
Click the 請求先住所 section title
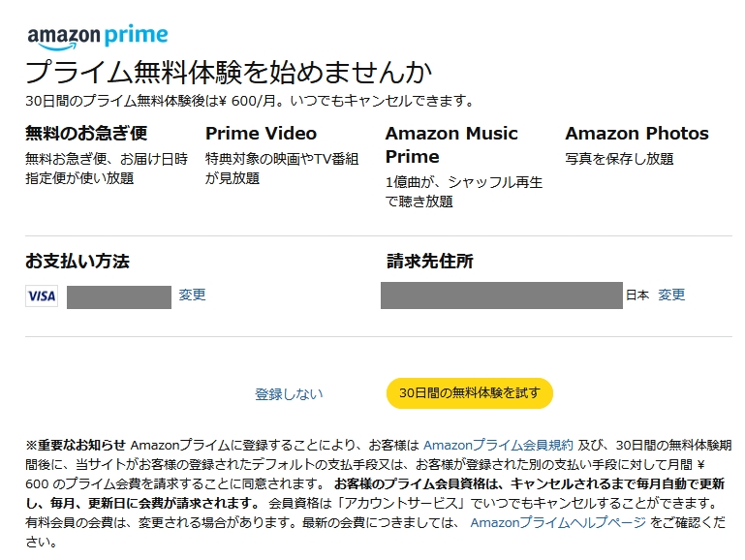point(429,262)
